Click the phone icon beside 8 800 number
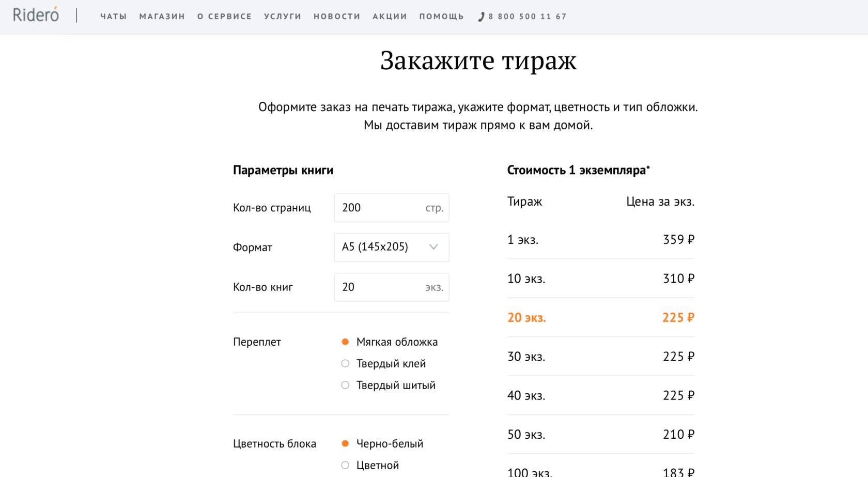The height and width of the screenshot is (477, 868). pos(481,17)
